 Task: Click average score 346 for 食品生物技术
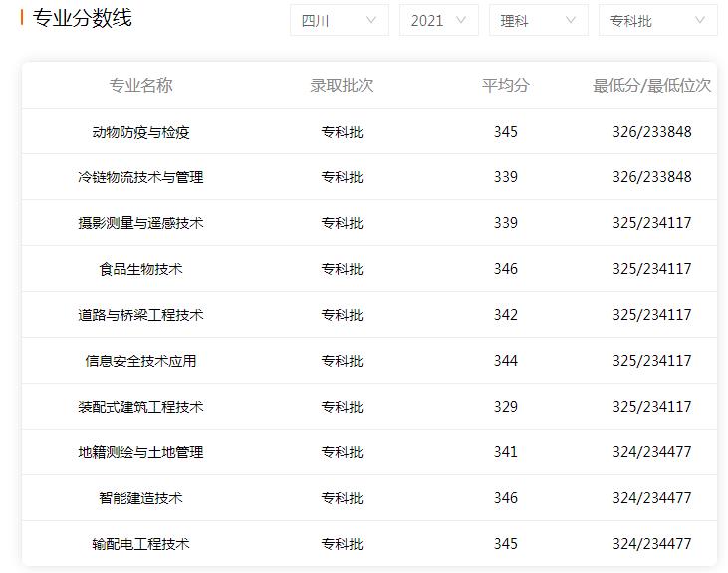pyautogui.click(x=506, y=269)
